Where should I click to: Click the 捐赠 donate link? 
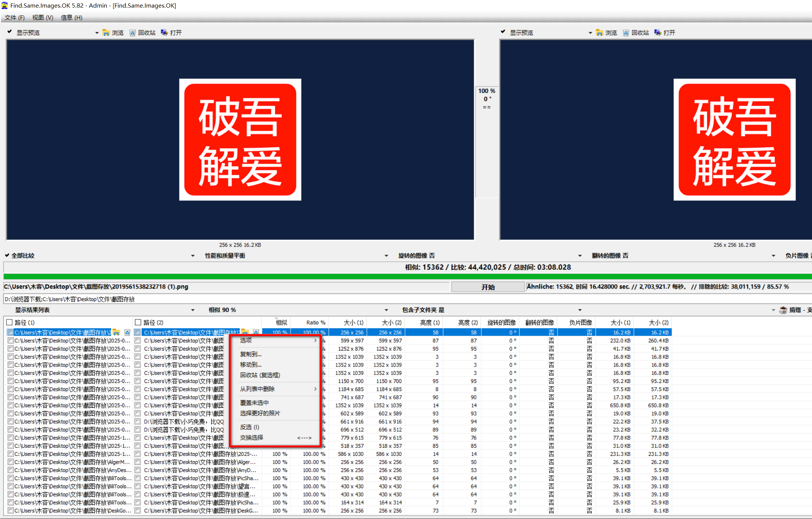coord(796,310)
